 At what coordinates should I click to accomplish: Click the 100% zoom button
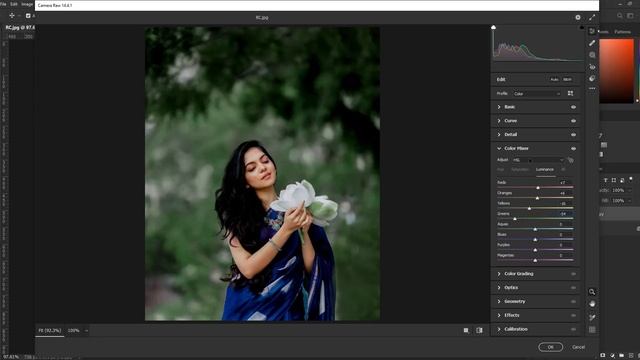point(73,331)
